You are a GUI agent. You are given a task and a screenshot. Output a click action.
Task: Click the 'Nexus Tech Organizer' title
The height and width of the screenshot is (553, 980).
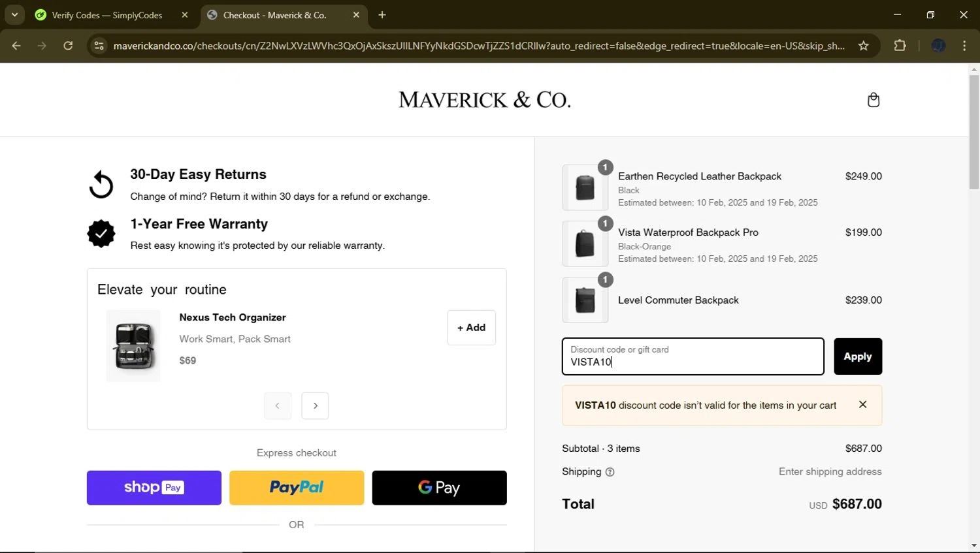point(233,317)
